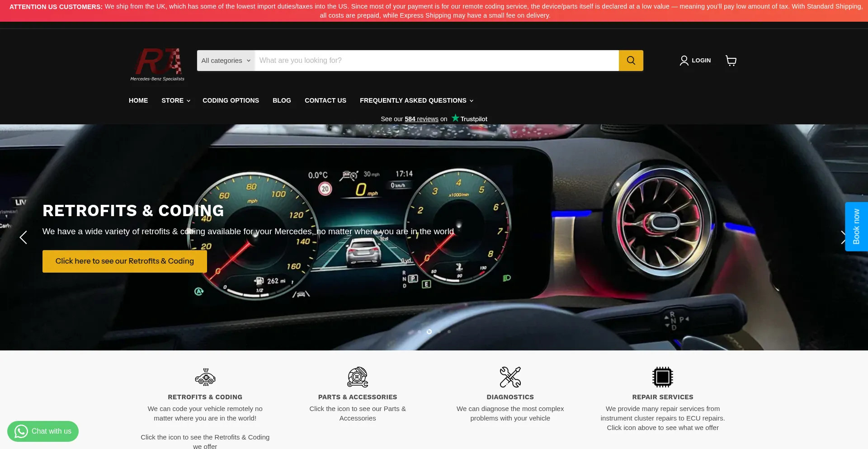868x449 pixels.
Task: Click the PARTS & ACCESSORIES feature heading
Action: pos(358,397)
